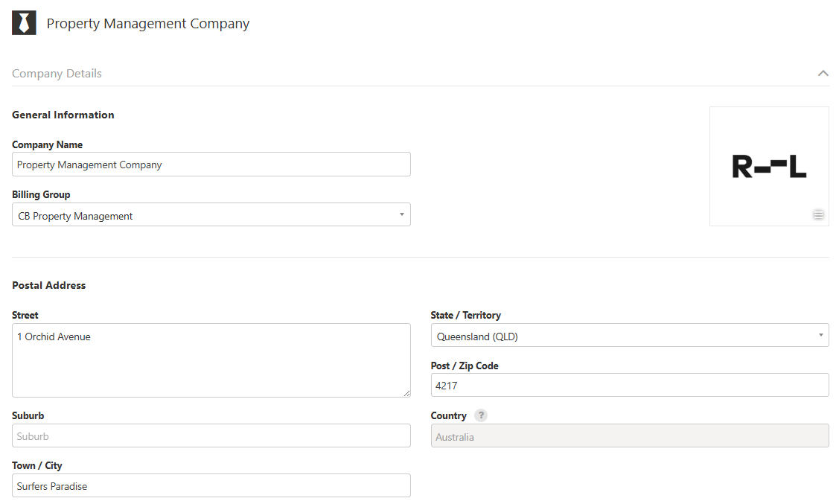839x504 pixels.
Task: Click the Postal Address heading
Action: (x=49, y=285)
